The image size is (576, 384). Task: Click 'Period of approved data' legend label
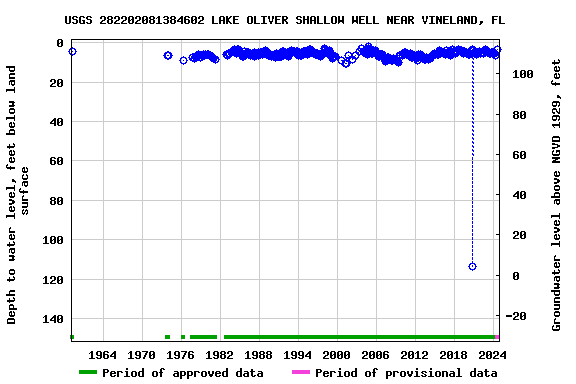click(x=183, y=373)
